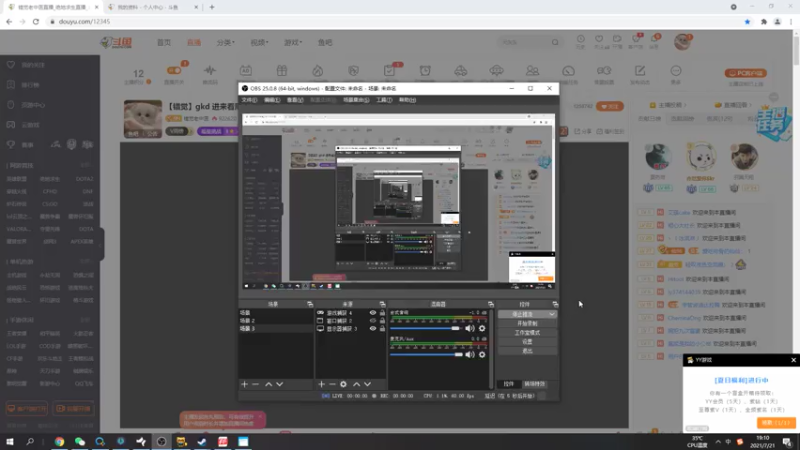Click the orange PC客户端 button on Douyu
This screenshot has width=800, height=450.
point(745,73)
